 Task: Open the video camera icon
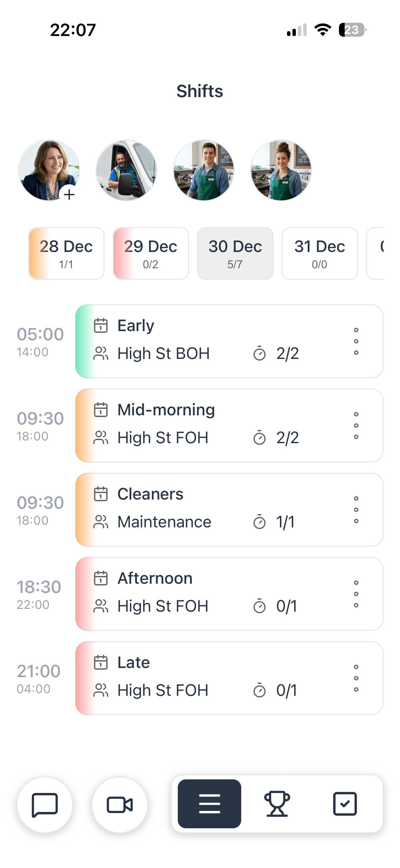pos(120,804)
